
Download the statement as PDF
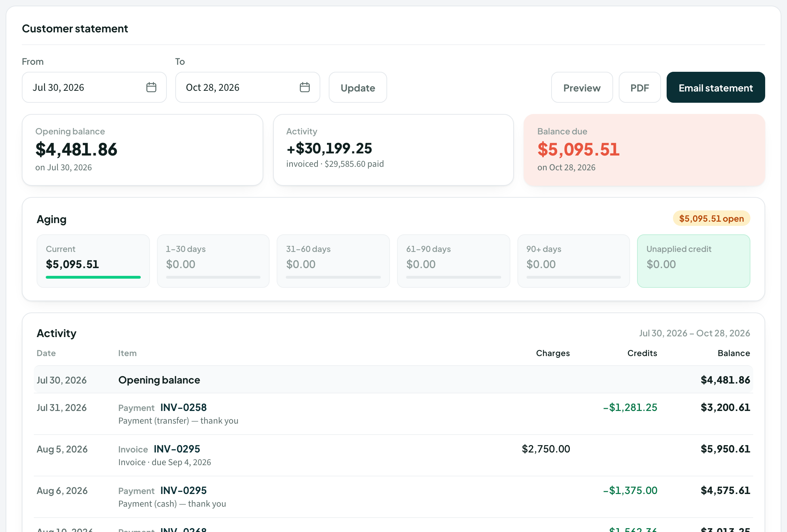pyautogui.click(x=640, y=88)
